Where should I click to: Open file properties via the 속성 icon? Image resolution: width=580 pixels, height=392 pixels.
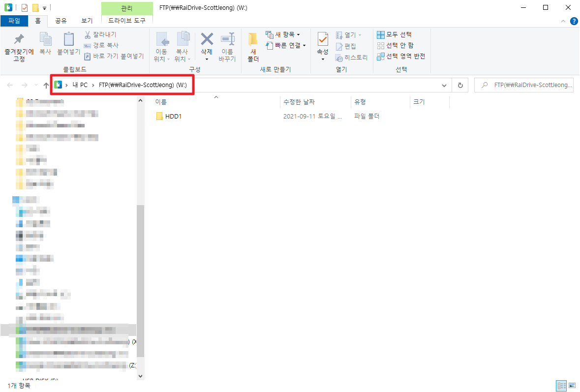pyautogui.click(x=322, y=44)
